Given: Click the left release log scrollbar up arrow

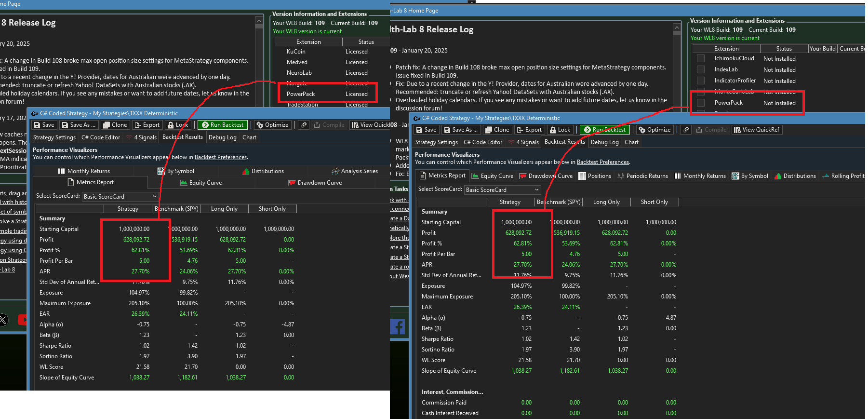Looking at the screenshot, I should point(259,21).
